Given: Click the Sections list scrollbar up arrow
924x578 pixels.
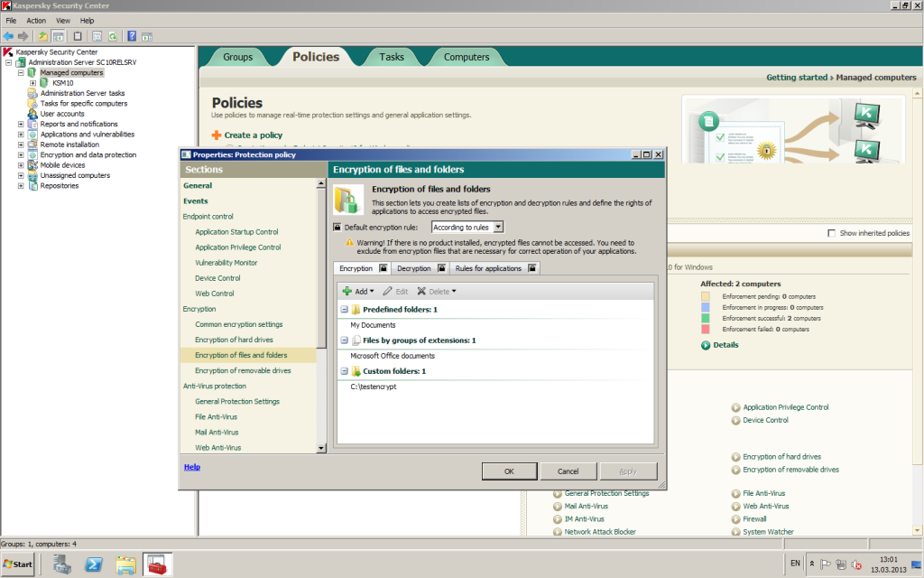Looking at the screenshot, I should [321, 183].
